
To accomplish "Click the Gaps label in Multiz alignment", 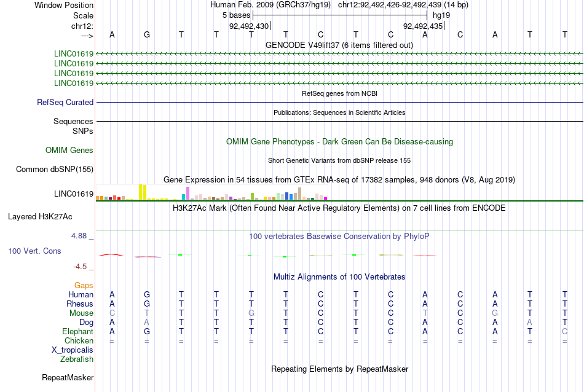I will pos(84,286).
